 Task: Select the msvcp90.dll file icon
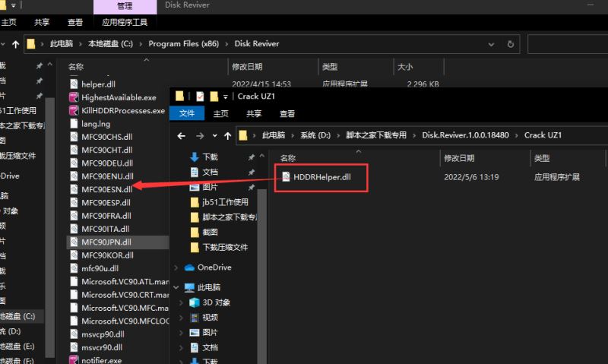click(74, 334)
